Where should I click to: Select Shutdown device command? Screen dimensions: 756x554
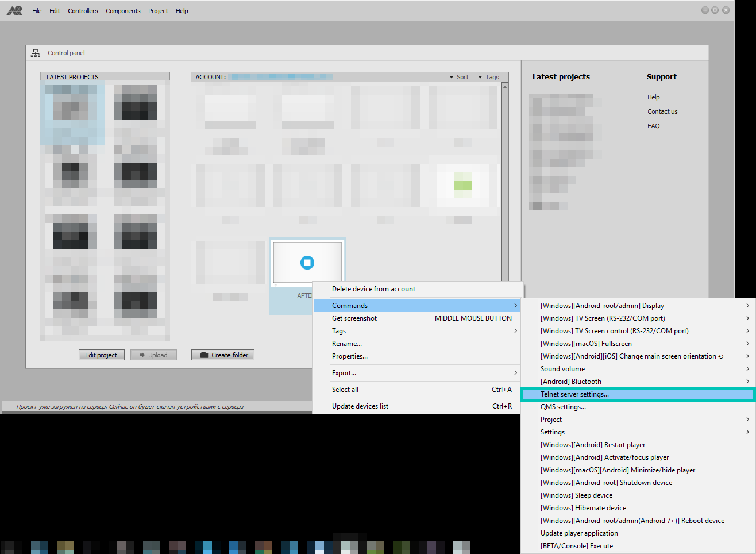pyautogui.click(x=638, y=483)
